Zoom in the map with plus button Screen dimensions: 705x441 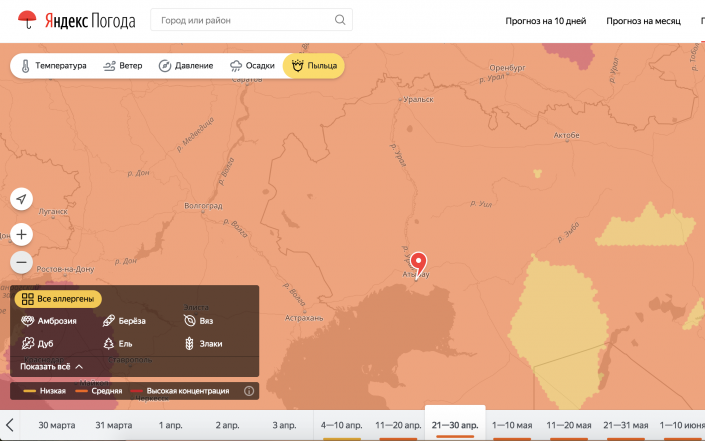22,234
